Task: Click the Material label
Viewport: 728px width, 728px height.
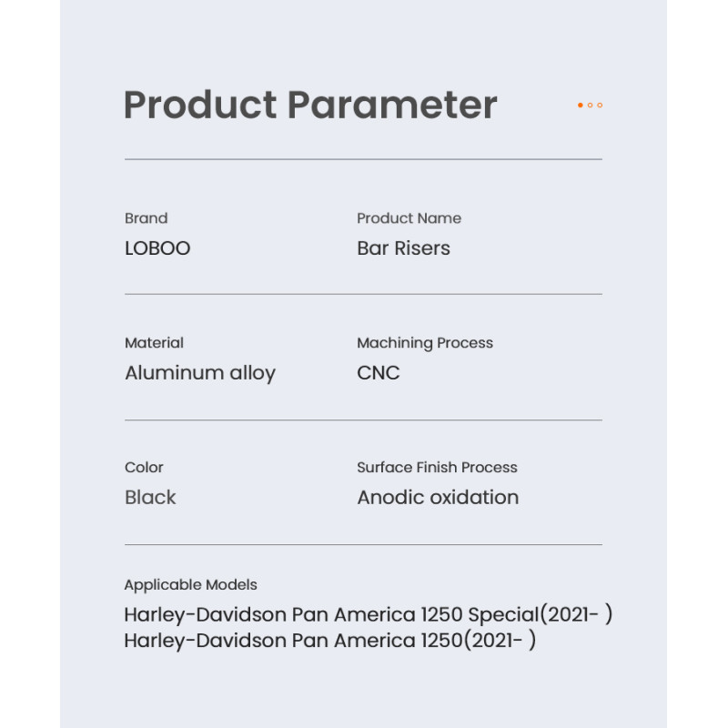Action: [154, 343]
